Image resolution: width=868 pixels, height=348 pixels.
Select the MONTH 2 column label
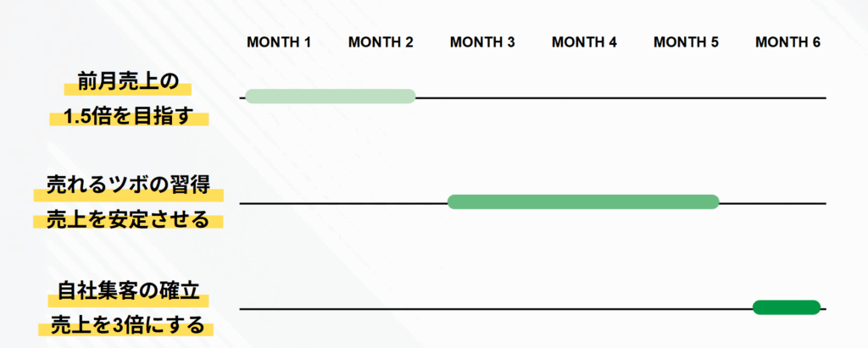click(381, 41)
